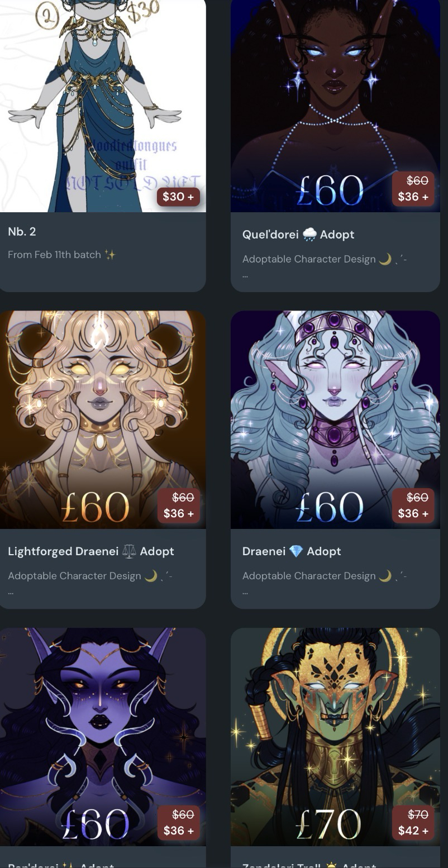The width and height of the screenshot is (448, 868).
Task: Open the Lightforged Draenei adopt artwork
Action: point(103,419)
